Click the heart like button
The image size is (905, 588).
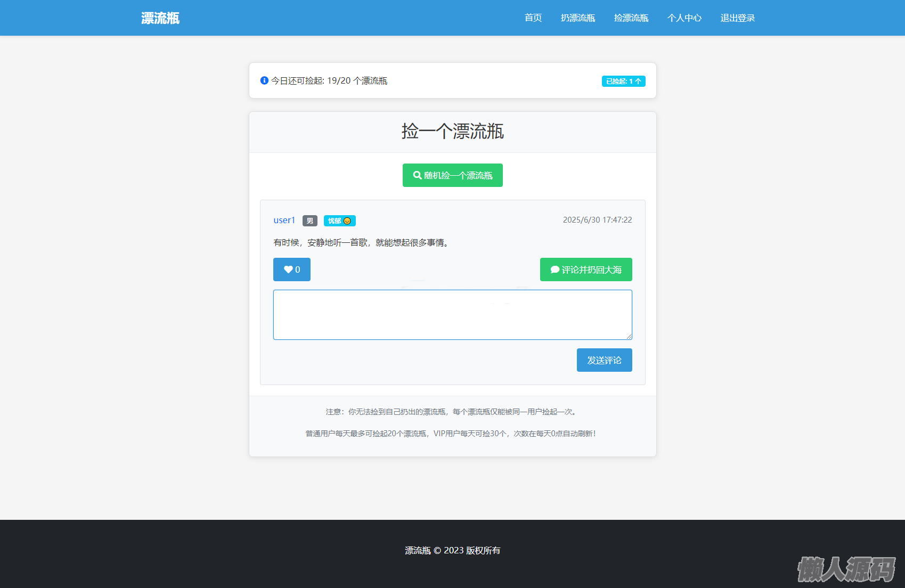(x=291, y=269)
